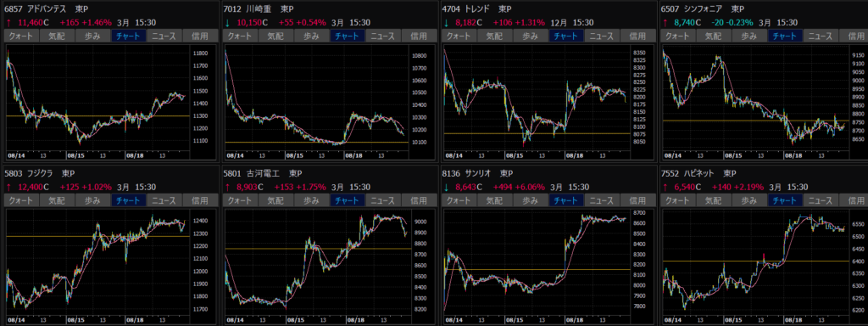Viewport: 868px width, 326px height.
Task: Open 気配 tab in トレンド panel
Action: (x=494, y=36)
